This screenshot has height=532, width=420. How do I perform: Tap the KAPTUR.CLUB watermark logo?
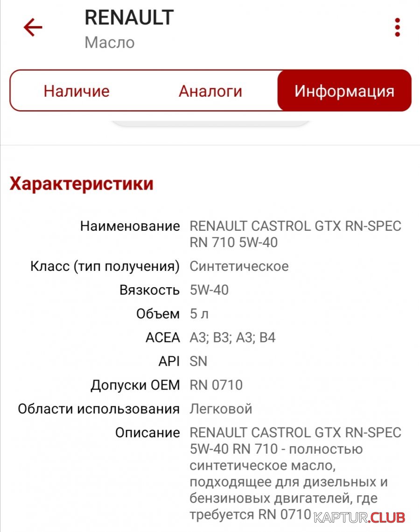click(x=359, y=518)
